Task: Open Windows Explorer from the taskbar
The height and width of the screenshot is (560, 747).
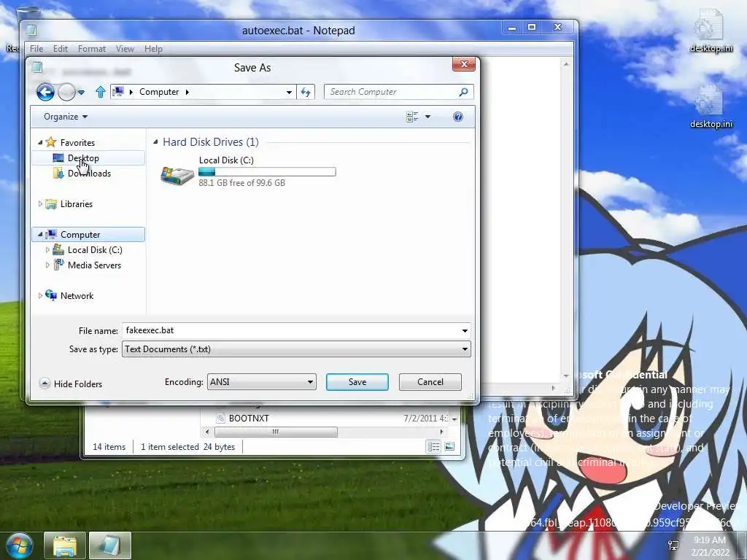Action: 65,545
